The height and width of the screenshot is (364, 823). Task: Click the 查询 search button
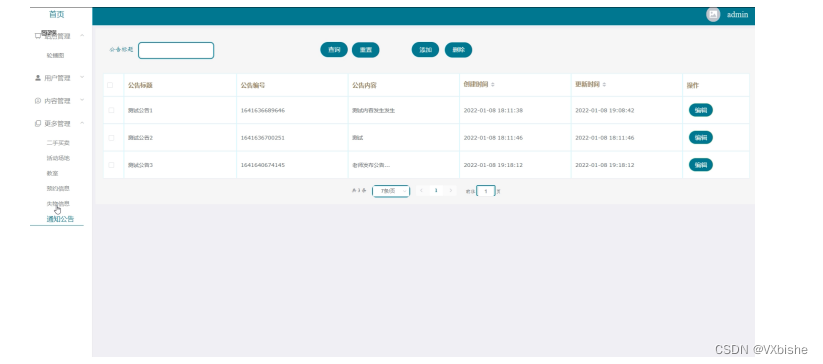click(x=334, y=50)
